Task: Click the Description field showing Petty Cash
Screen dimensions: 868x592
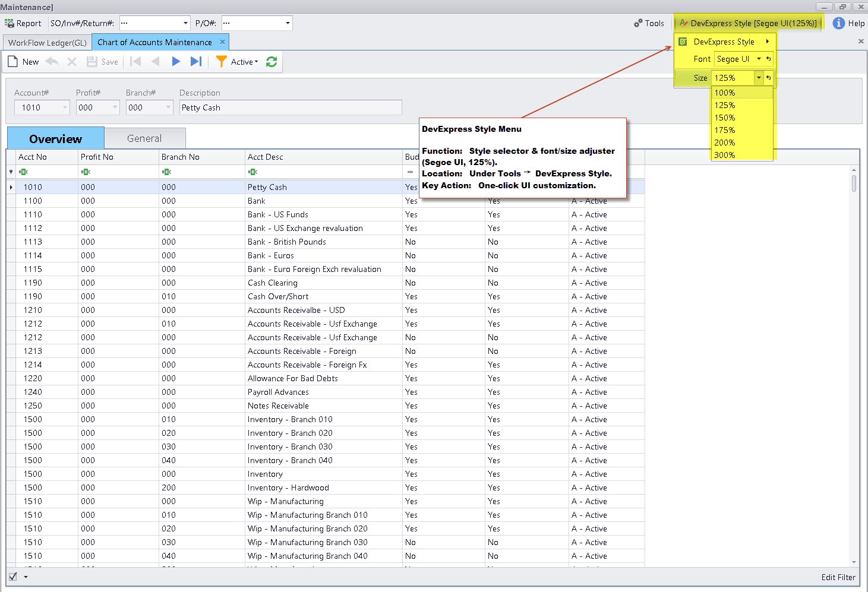Action: [290, 107]
